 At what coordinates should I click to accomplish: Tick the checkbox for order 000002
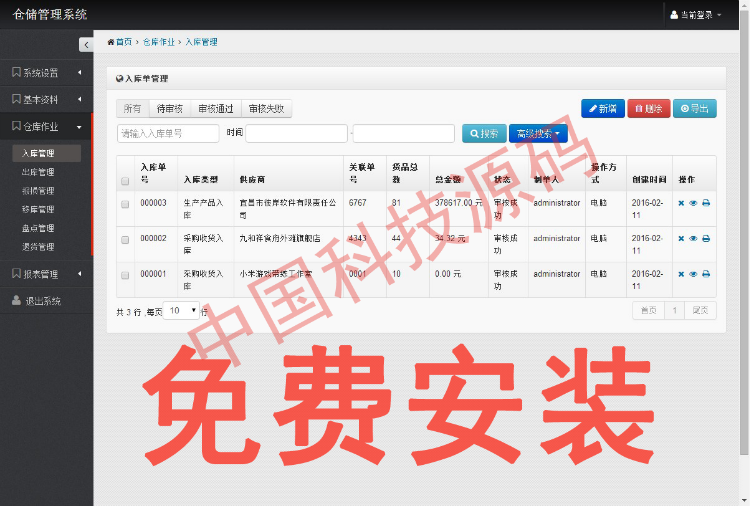125,239
